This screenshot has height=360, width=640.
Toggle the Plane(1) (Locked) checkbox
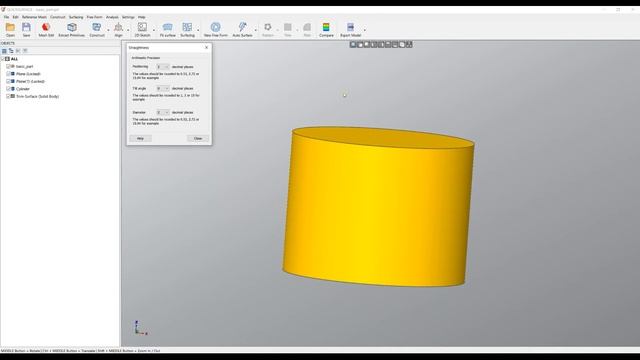coord(8,81)
